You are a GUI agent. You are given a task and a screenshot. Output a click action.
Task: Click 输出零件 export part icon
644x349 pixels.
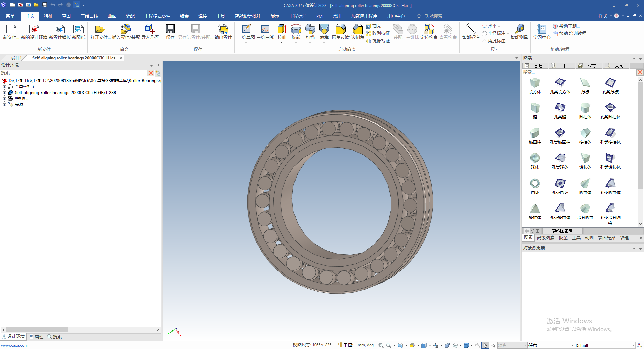[223, 32]
